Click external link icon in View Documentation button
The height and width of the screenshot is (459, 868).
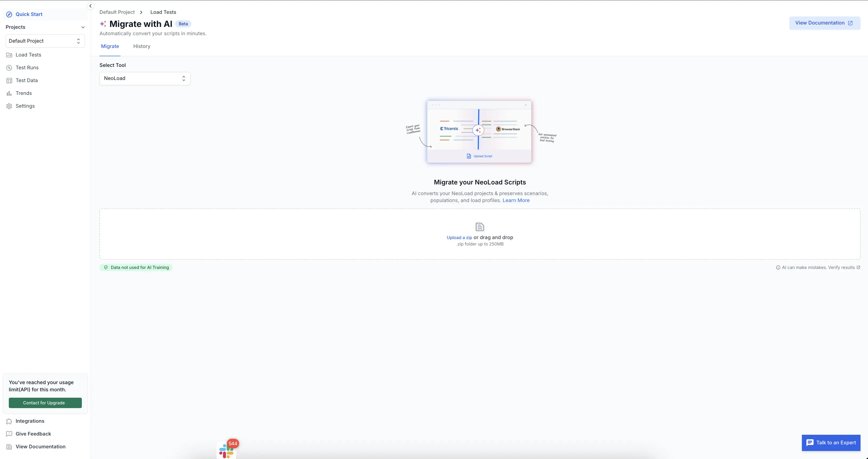click(x=850, y=23)
